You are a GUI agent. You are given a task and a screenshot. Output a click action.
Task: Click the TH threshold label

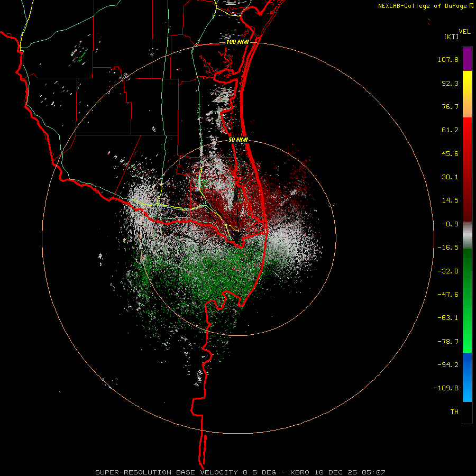tap(454, 412)
